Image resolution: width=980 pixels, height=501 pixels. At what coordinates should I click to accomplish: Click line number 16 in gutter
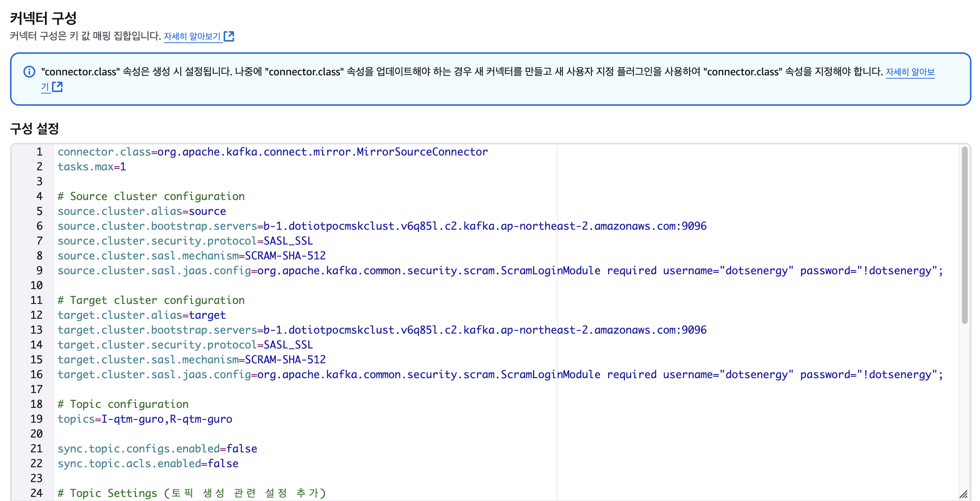36,374
